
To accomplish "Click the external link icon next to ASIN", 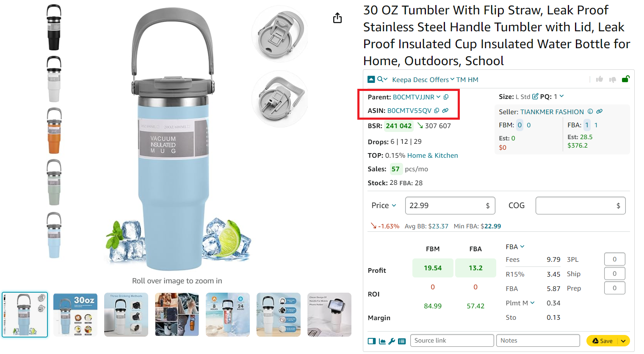I will point(445,110).
